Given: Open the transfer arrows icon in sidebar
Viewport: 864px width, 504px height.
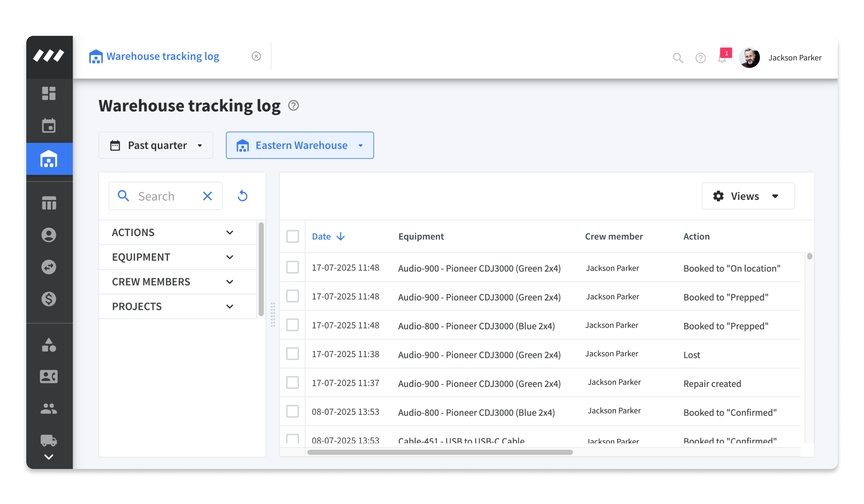Looking at the screenshot, I should pos(49,267).
